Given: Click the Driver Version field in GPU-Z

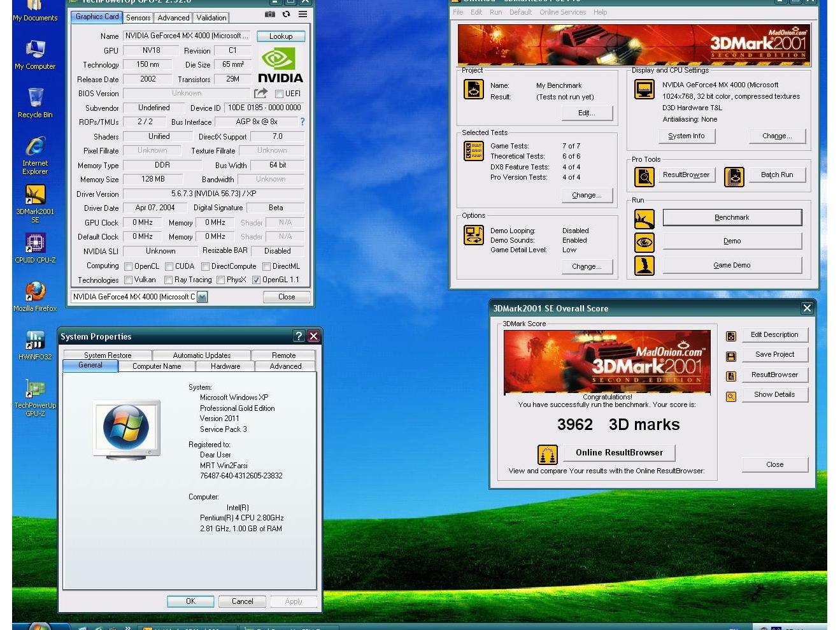Looking at the screenshot, I should tap(213, 194).
